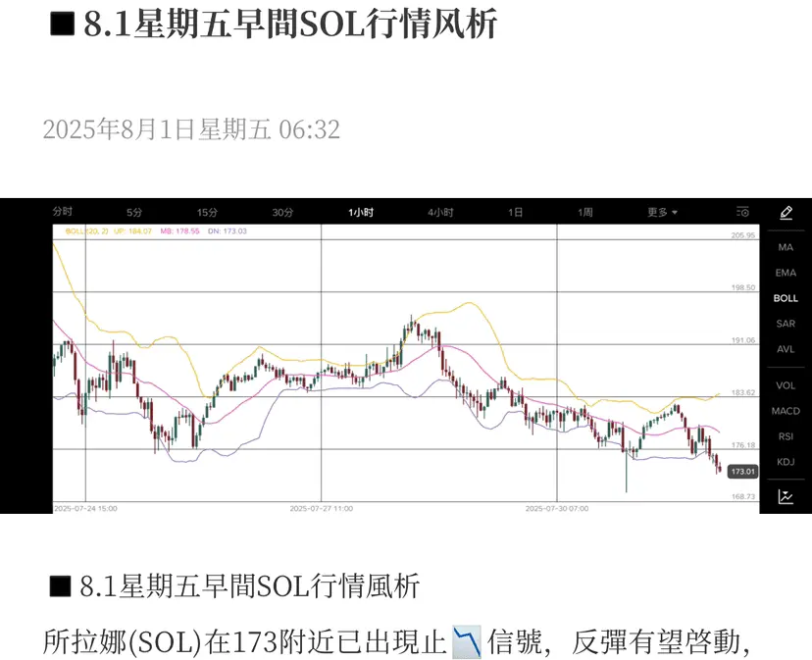
Task: Open the indicator chart icon below KDJ
Action: pos(786,497)
